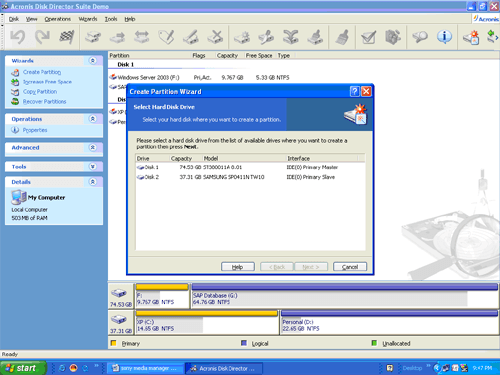Select Personal (D:) partition block
Image resolution: width=500 pixels, height=375 pixels.
tap(389, 322)
